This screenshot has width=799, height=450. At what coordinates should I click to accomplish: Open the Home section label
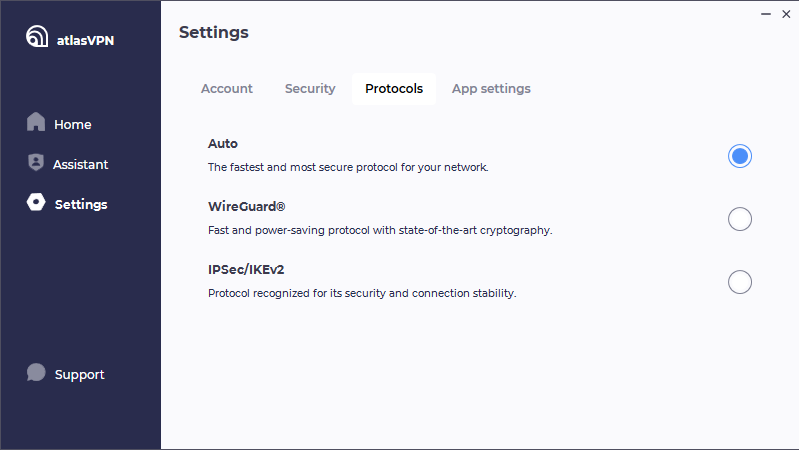[73, 124]
